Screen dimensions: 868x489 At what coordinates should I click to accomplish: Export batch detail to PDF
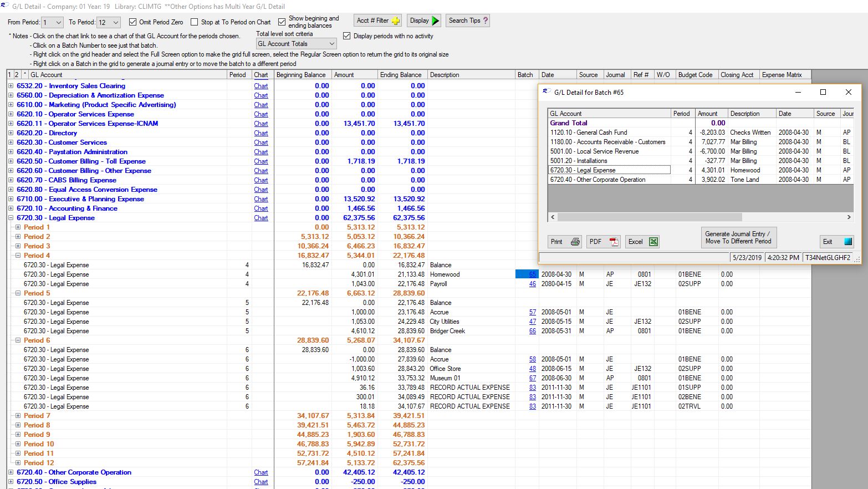pyautogui.click(x=603, y=242)
